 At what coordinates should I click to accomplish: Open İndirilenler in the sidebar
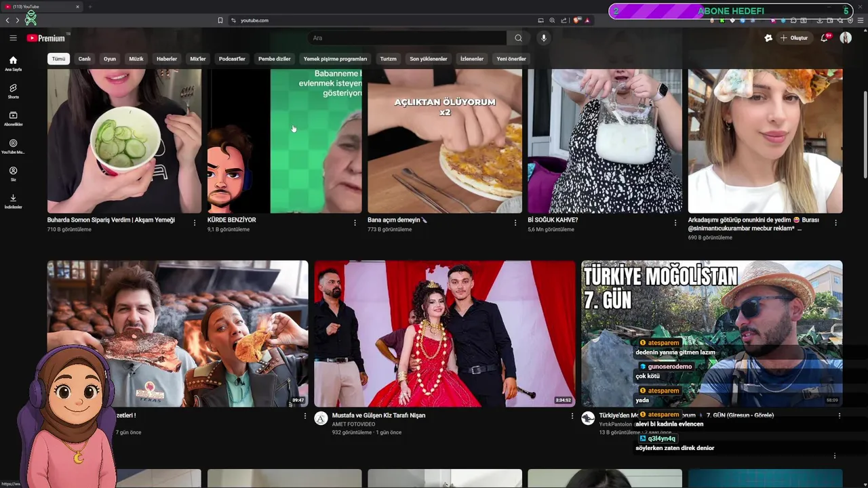(x=13, y=201)
